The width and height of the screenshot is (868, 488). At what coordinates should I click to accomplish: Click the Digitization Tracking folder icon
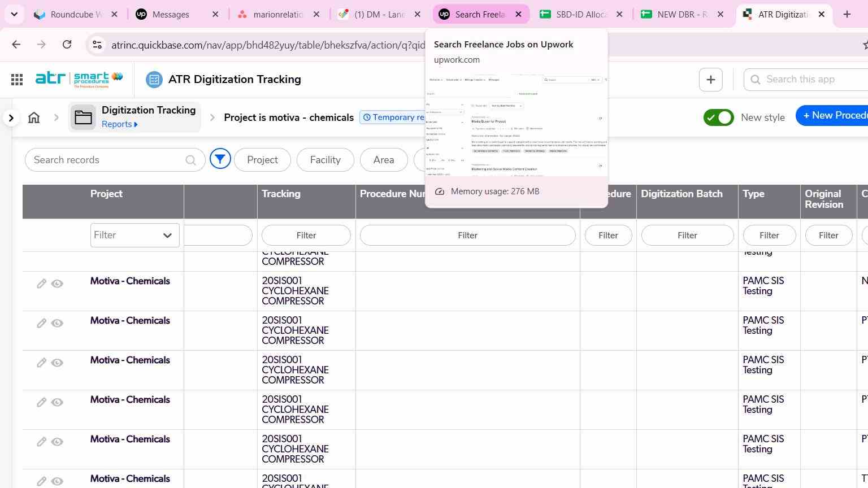point(83,117)
